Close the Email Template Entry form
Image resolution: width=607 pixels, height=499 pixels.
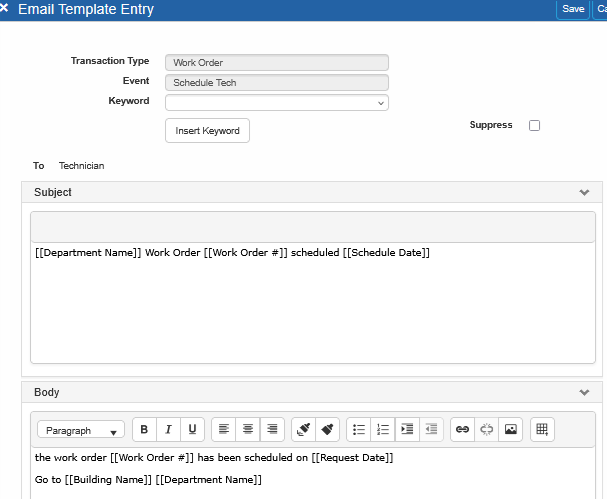coord(6,8)
